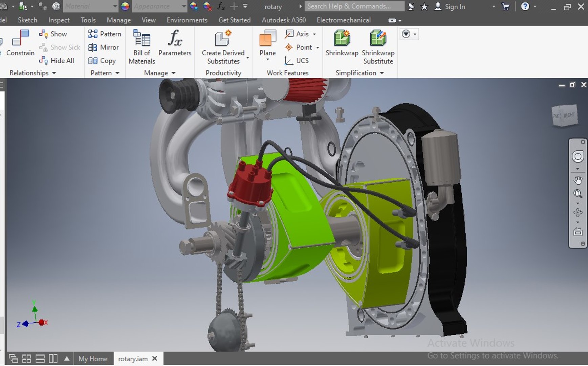Tile document windows horizontally
588x366 pixels.
point(40,359)
